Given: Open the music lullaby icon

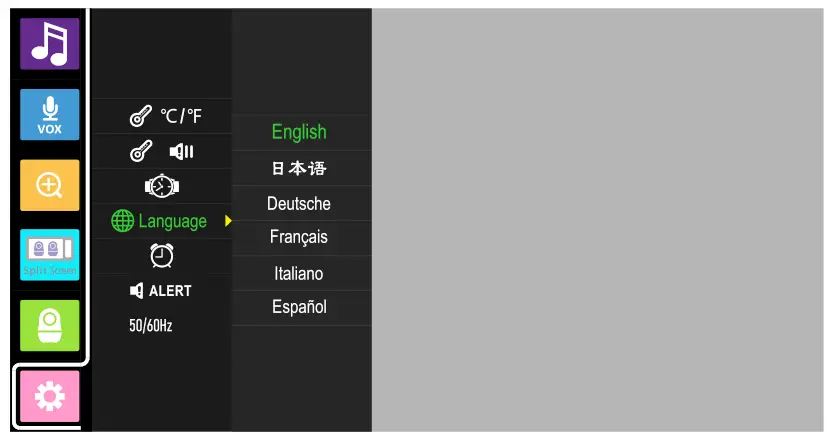Looking at the screenshot, I should point(50,44).
